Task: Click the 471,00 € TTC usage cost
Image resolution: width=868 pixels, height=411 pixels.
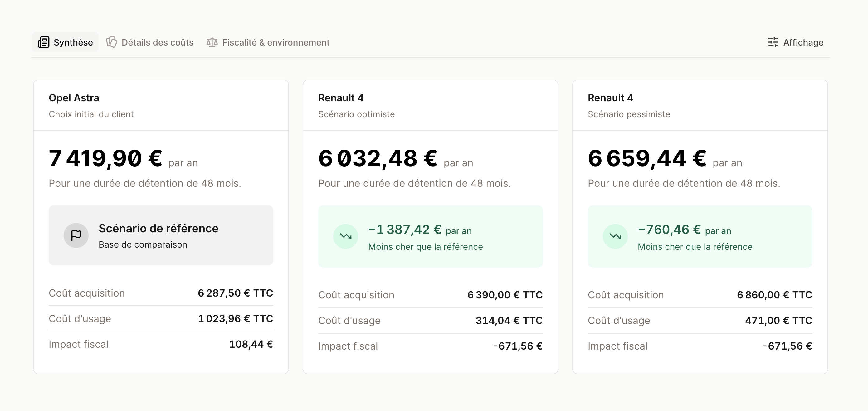Action: (779, 321)
